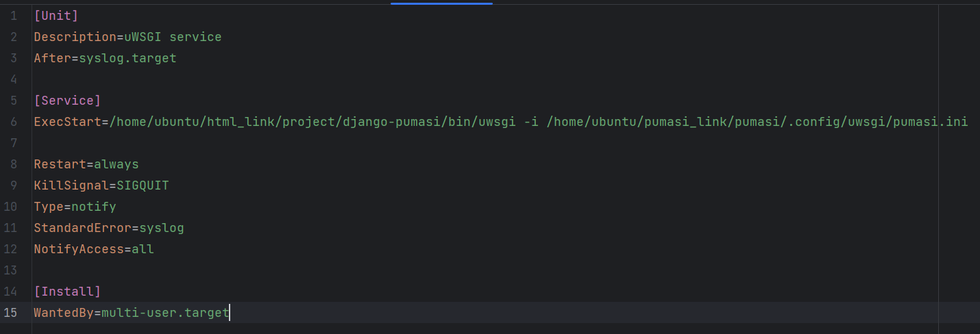Screen dimensions: 980x334
Task: Click line number 13 in the gutter
Action: click(x=10, y=270)
